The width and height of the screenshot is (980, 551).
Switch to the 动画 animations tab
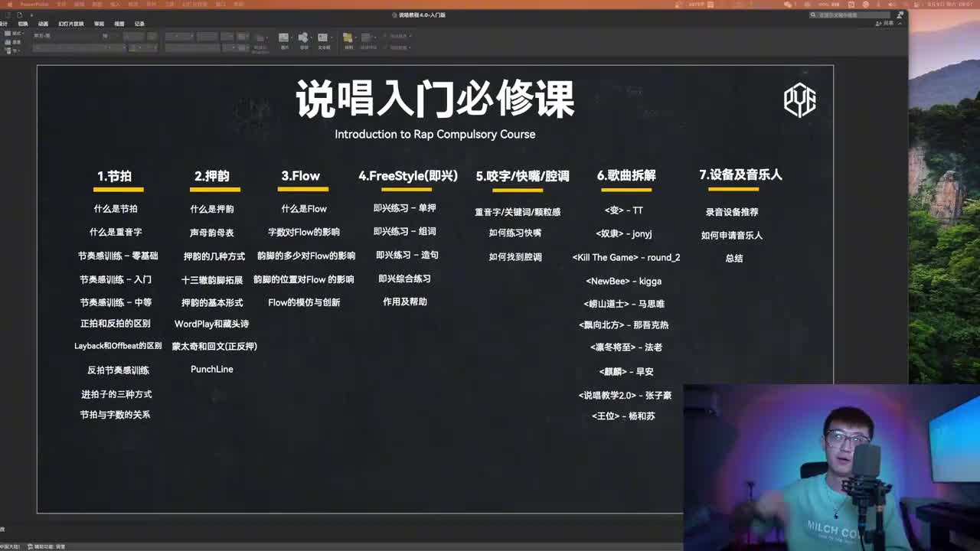43,24
